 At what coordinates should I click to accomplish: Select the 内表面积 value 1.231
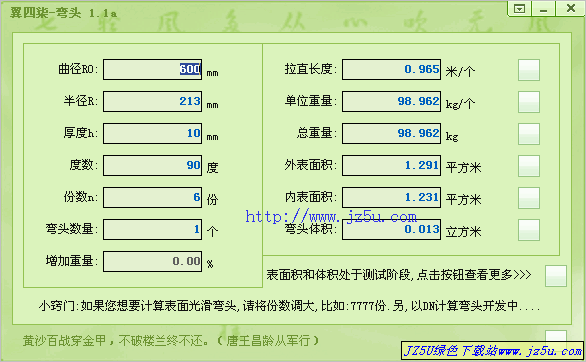point(392,198)
